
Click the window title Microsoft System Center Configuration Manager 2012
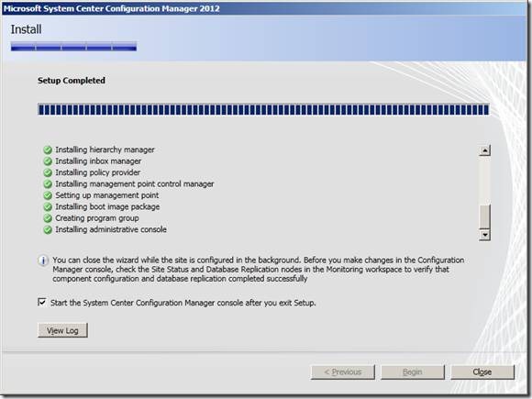[112, 8]
